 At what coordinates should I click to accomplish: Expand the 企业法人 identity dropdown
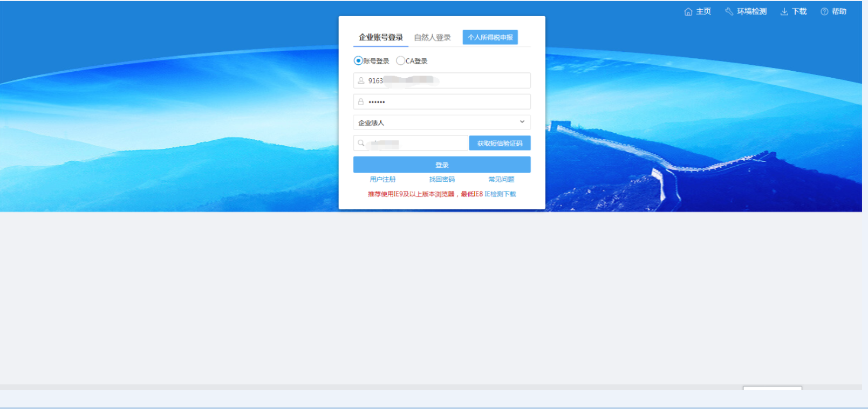click(442, 122)
